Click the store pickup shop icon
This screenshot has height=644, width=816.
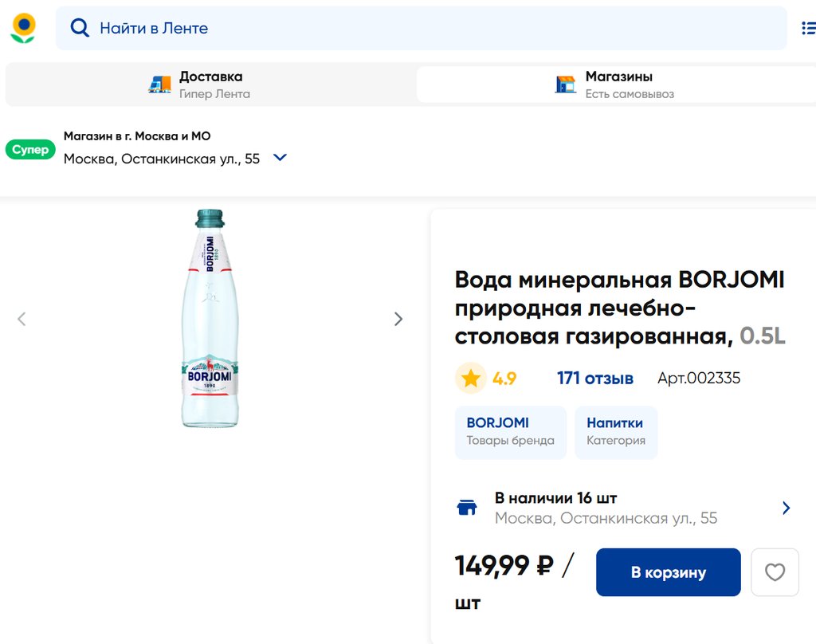[566, 84]
